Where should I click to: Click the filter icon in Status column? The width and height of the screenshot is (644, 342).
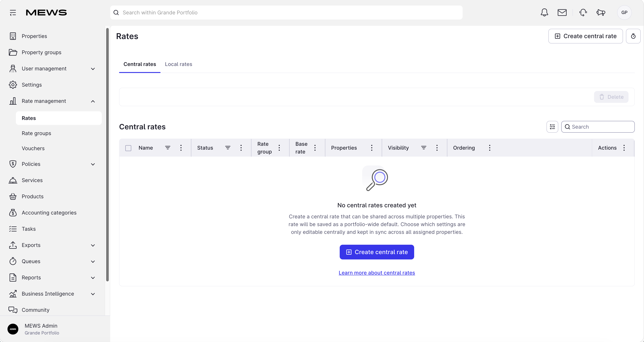tap(227, 148)
